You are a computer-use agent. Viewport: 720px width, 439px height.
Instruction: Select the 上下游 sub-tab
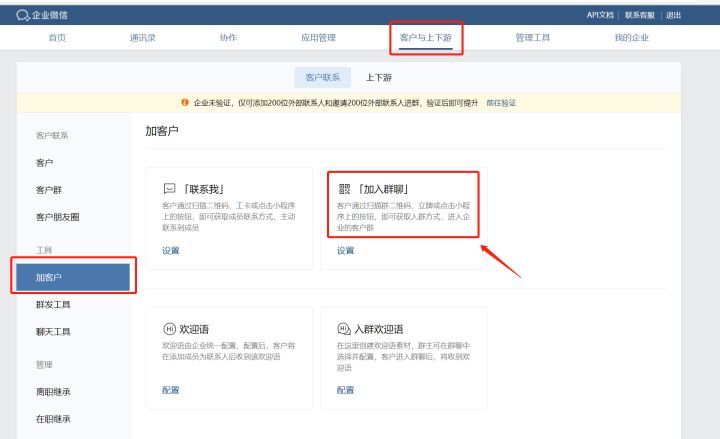coord(379,77)
